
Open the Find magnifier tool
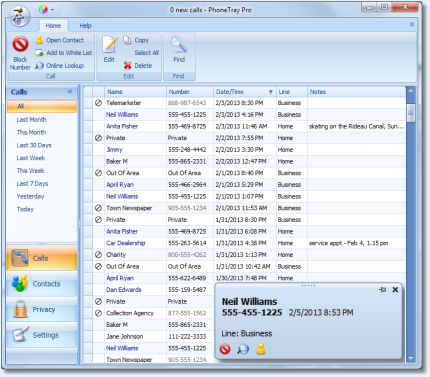click(179, 44)
